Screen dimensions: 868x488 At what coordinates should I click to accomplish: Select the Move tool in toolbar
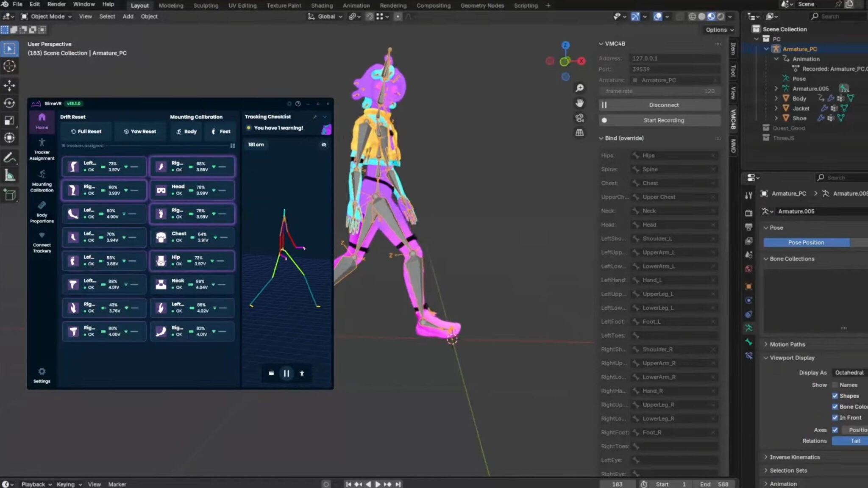pos(9,86)
